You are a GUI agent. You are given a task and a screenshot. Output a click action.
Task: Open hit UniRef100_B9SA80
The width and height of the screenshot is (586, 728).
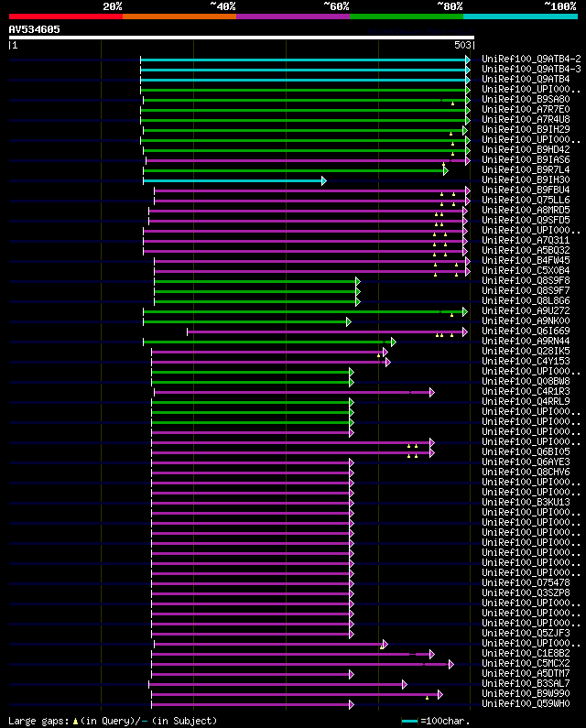[x=526, y=100]
